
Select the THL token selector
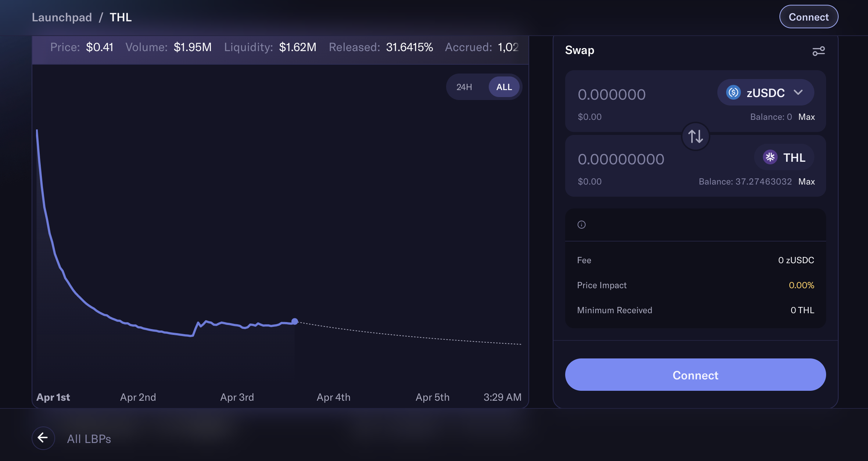click(x=785, y=157)
